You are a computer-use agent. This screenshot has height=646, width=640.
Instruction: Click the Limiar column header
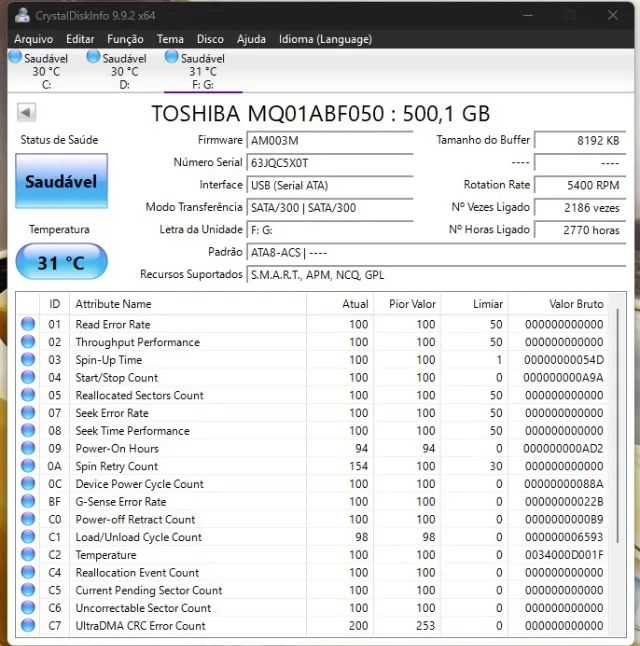pyautogui.click(x=474, y=304)
